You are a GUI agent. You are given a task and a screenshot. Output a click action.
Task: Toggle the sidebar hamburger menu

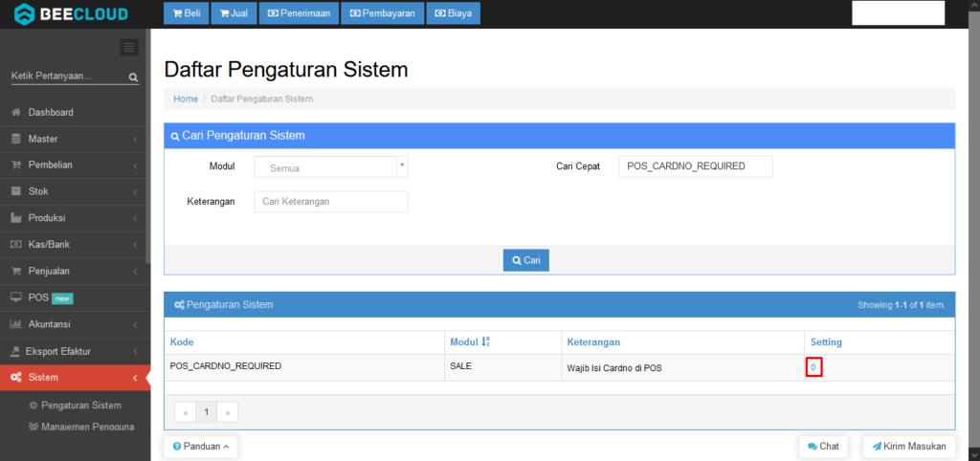[129, 48]
